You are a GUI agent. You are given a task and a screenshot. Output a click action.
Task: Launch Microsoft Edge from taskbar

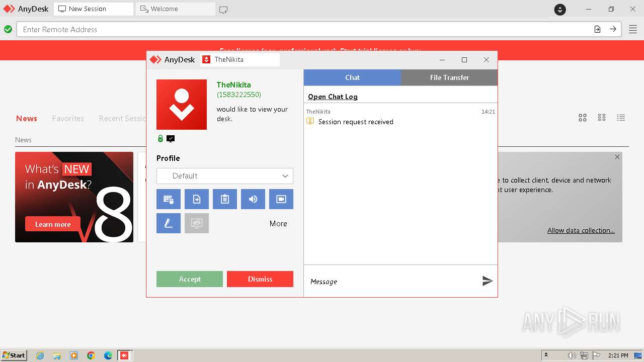coord(108,355)
